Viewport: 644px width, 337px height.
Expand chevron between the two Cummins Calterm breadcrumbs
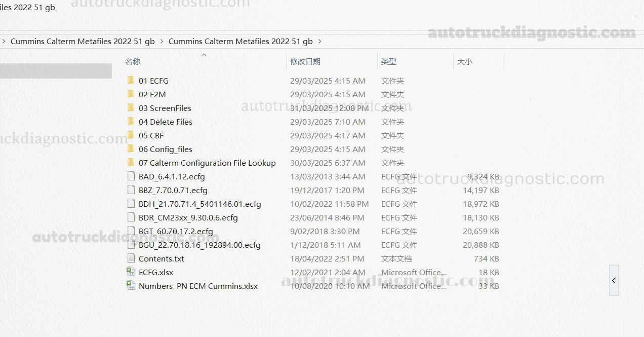pyautogui.click(x=162, y=42)
